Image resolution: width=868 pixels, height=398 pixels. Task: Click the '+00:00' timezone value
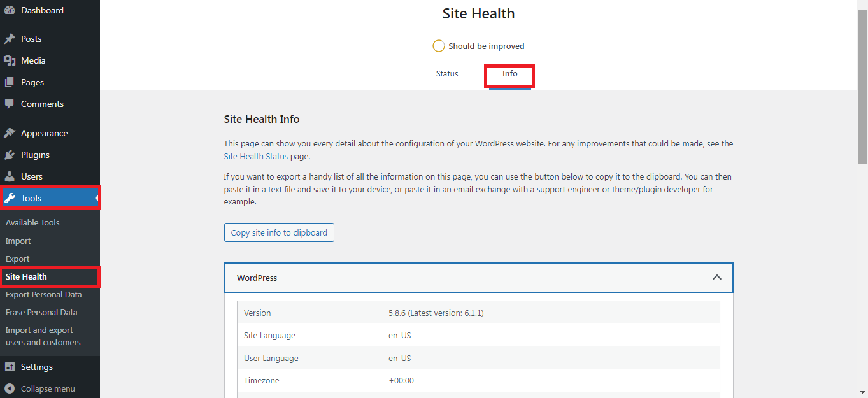[401, 380]
